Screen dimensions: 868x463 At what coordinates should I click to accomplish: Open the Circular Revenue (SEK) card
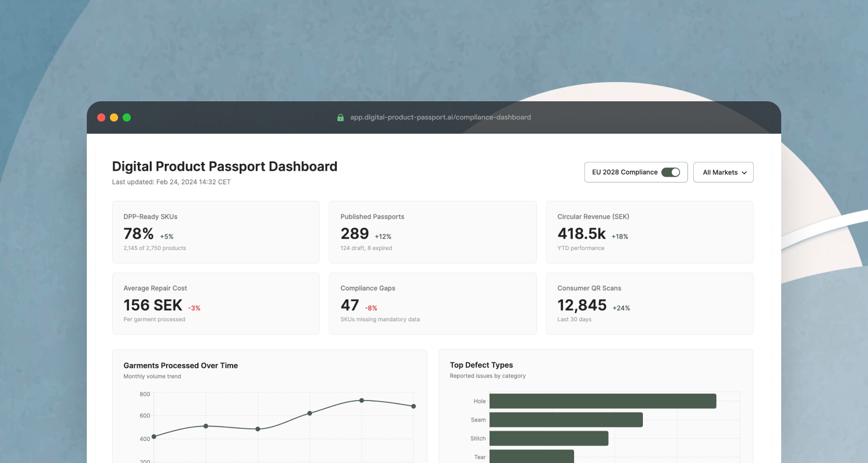[x=650, y=232]
